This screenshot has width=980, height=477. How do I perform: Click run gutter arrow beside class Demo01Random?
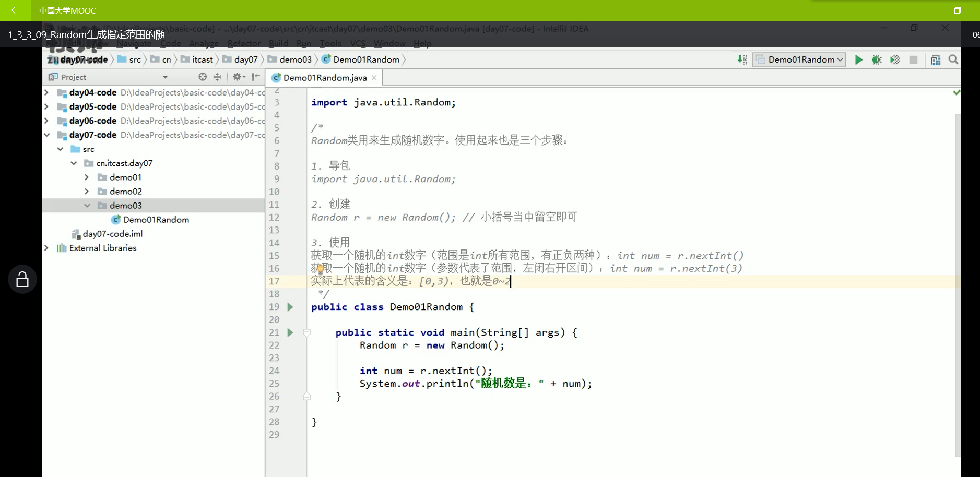click(290, 307)
